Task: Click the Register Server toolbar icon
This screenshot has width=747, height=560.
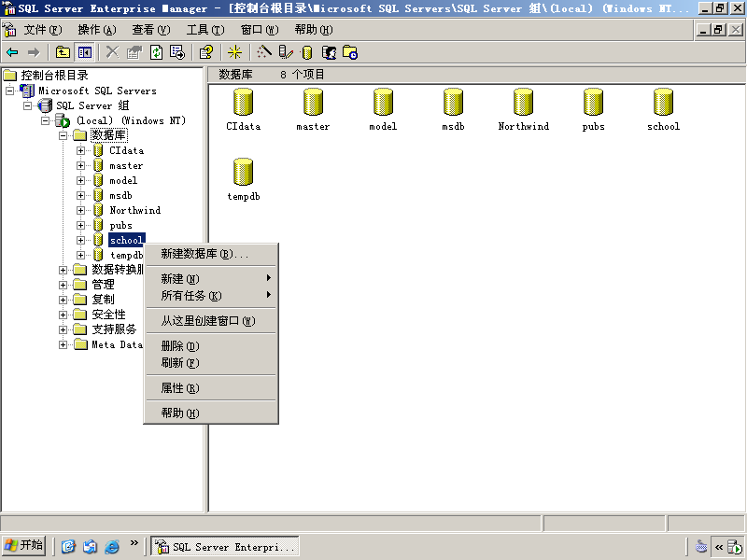Action: pos(286,52)
